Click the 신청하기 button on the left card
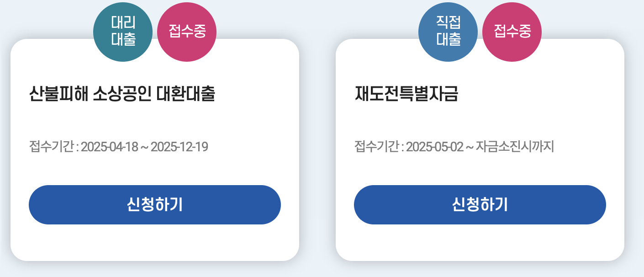This screenshot has width=644, height=277. click(x=155, y=204)
